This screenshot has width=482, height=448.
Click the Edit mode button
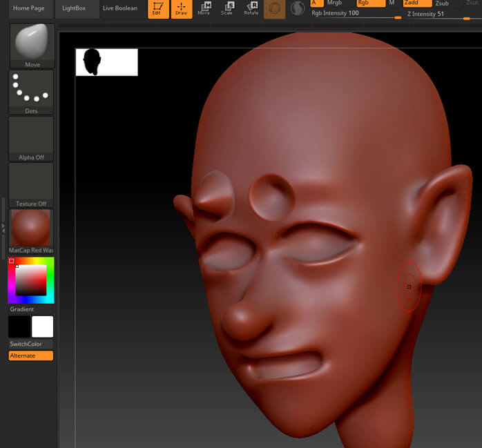click(158, 9)
